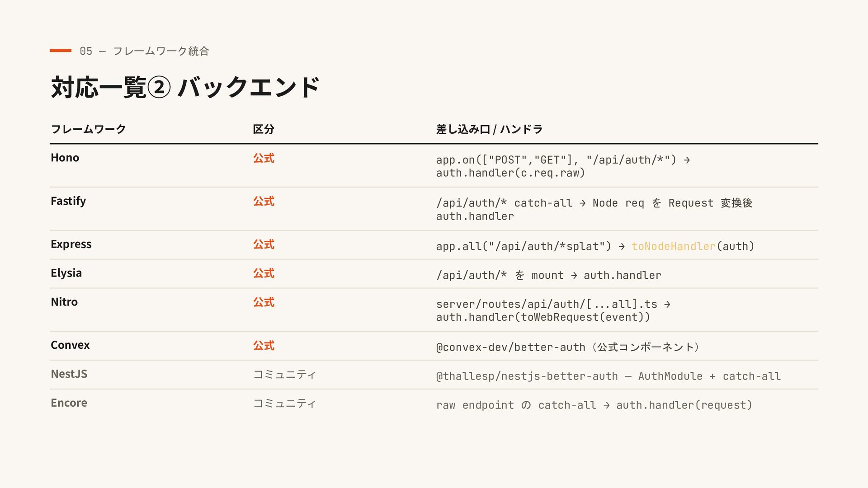This screenshot has height=488, width=868.
Task: Select the NestJS framework name
Action: pos(69,374)
